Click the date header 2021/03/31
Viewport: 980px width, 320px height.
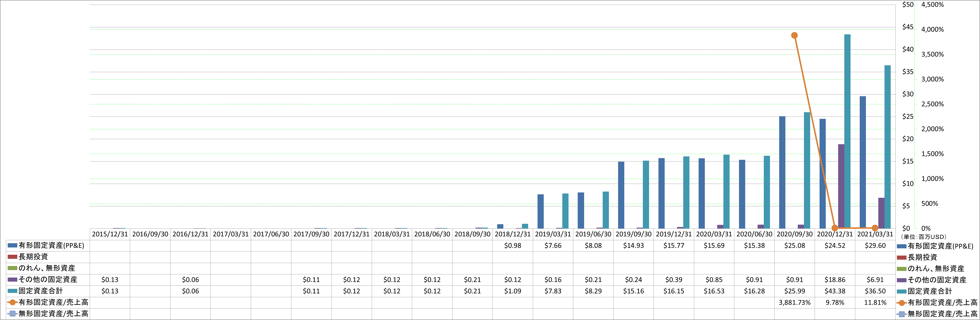coord(875,234)
